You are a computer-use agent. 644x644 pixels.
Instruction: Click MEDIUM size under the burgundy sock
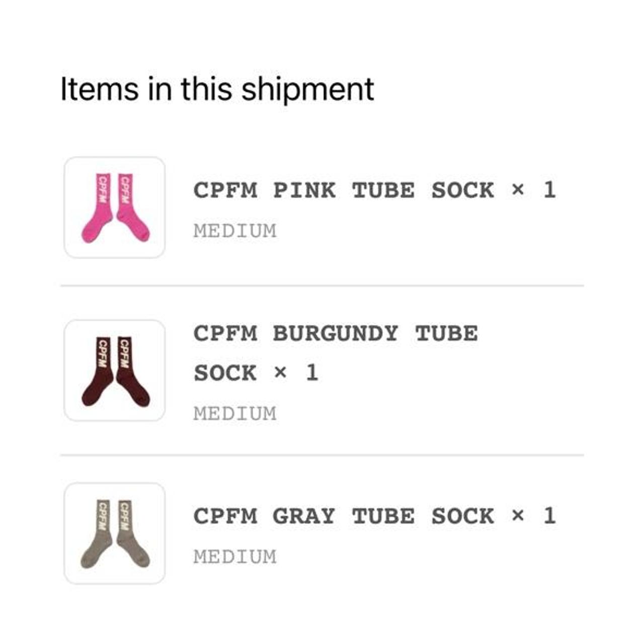tap(235, 414)
